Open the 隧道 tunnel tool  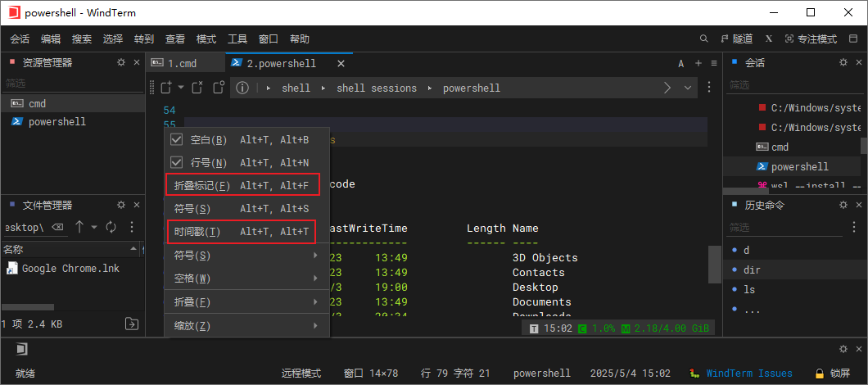(737, 38)
